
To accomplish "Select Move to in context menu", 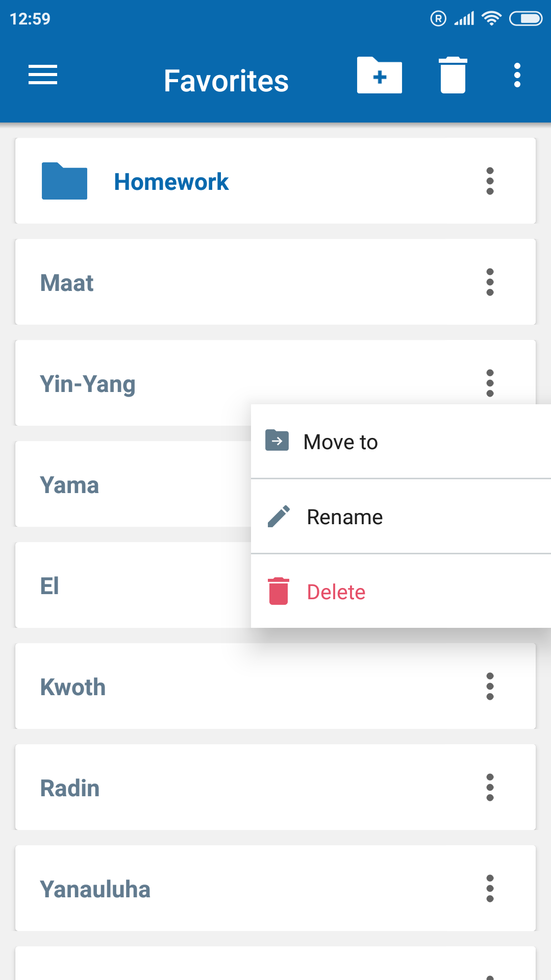I will pyautogui.click(x=401, y=442).
